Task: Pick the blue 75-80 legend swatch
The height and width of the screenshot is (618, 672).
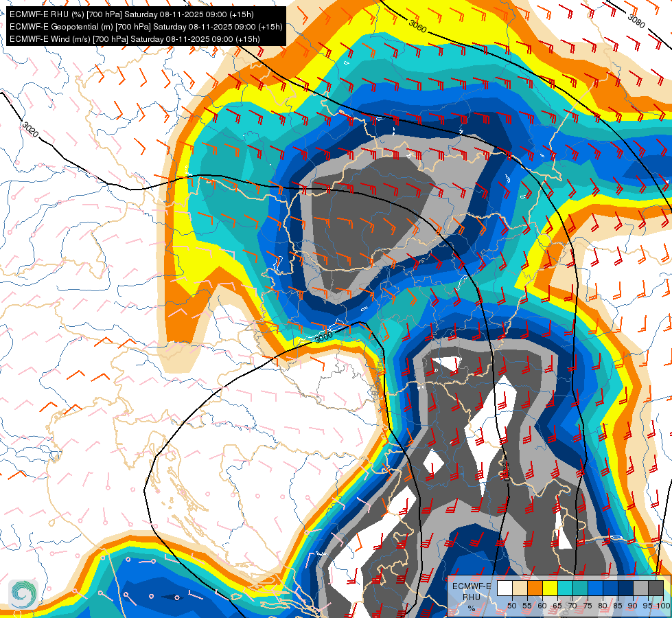Action: tap(595, 588)
